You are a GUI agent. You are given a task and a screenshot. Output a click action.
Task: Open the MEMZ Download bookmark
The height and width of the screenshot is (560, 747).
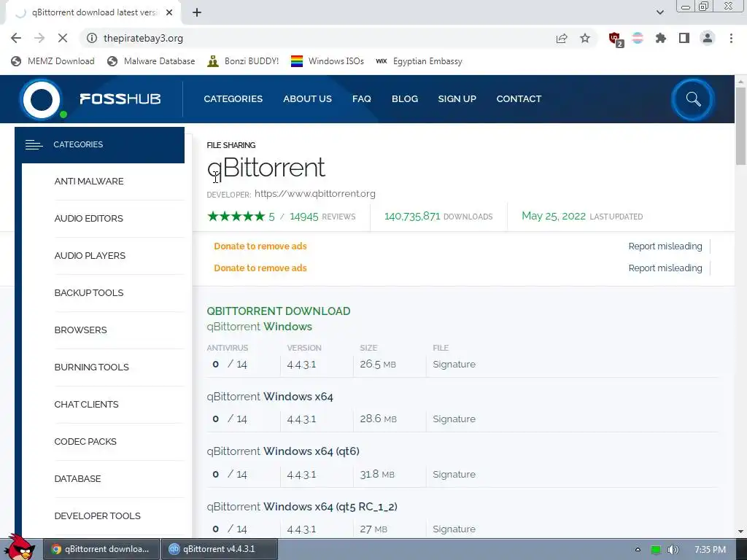[x=53, y=61]
